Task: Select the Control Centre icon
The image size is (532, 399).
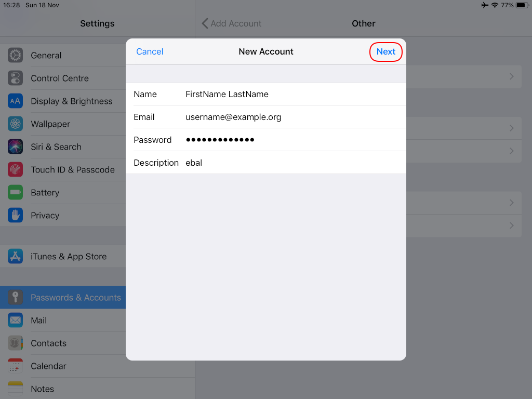Action: [15, 78]
